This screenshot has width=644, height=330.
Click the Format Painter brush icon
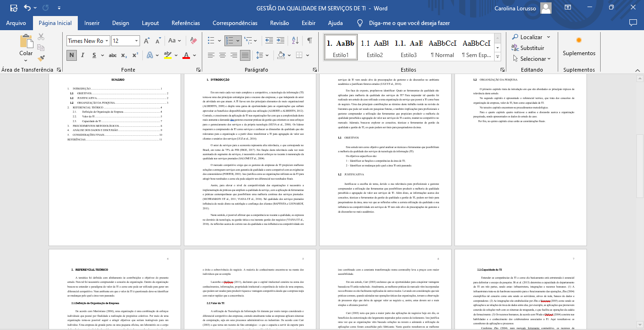coord(41,58)
